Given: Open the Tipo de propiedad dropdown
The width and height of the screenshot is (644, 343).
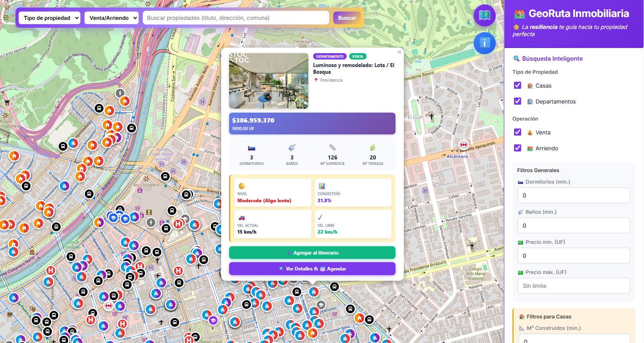Looking at the screenshot, I should tap(50, 18).
